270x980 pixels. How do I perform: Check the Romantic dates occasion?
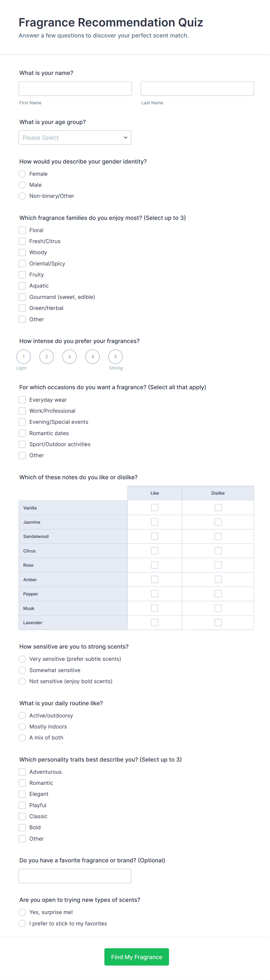[22, 433]
